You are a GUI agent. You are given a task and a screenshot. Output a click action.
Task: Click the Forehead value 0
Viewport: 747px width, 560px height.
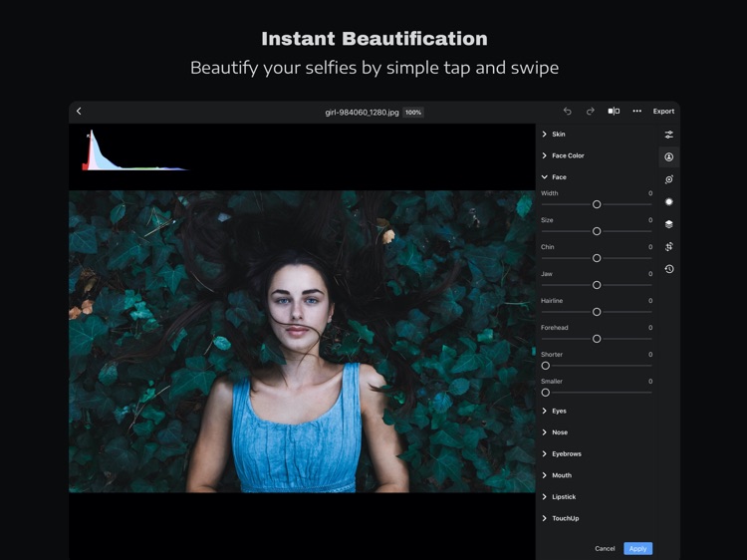649,328
